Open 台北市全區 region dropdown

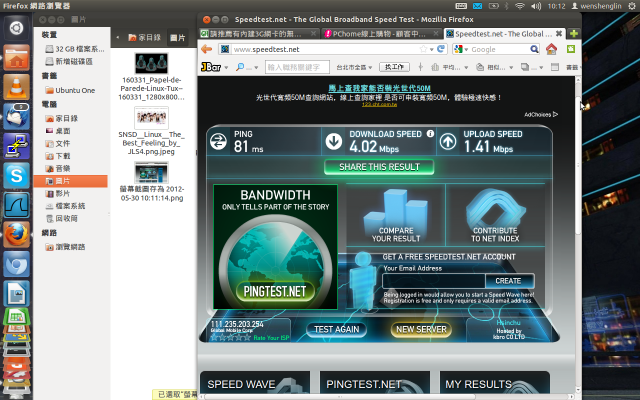pos(354,67)
